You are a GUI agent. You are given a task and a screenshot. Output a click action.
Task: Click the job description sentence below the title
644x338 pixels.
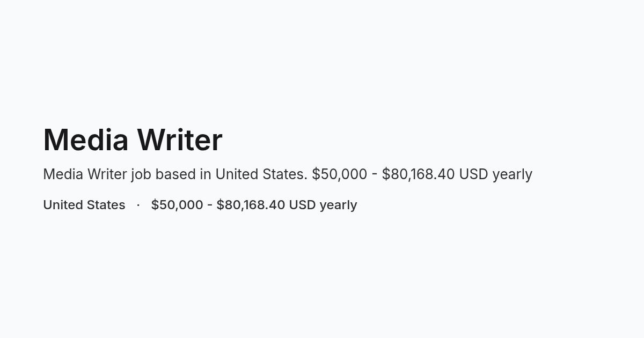tap(288, 174)
